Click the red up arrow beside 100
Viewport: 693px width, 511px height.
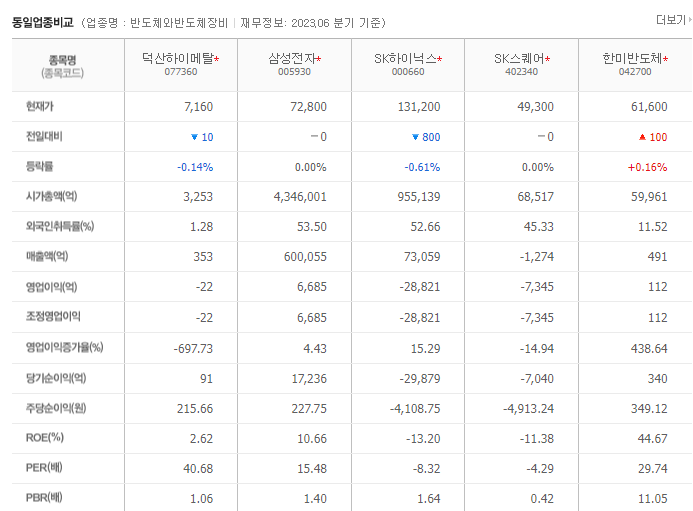click(643, 137)
